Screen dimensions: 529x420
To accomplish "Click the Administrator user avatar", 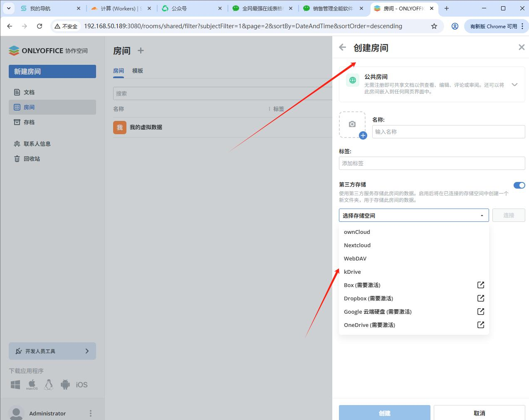I will coord(16,413).
